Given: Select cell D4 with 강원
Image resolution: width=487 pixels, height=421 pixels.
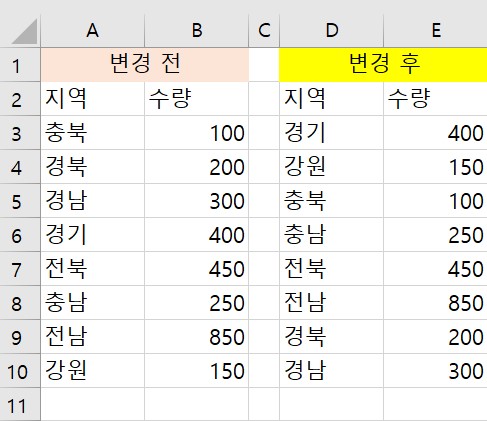Looking at the screenshot, I should coord(332,167).
